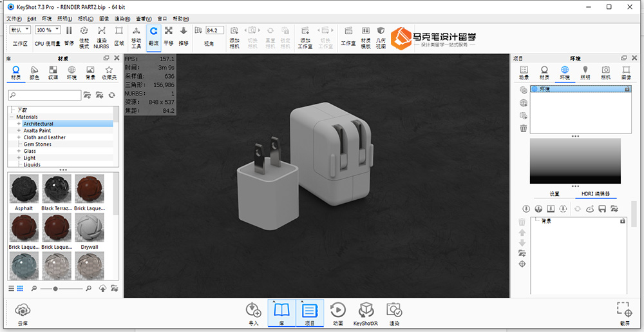Open 材质模板 material templates
Image resolution: width=644 pixels, height=332 pixels.
366,36
